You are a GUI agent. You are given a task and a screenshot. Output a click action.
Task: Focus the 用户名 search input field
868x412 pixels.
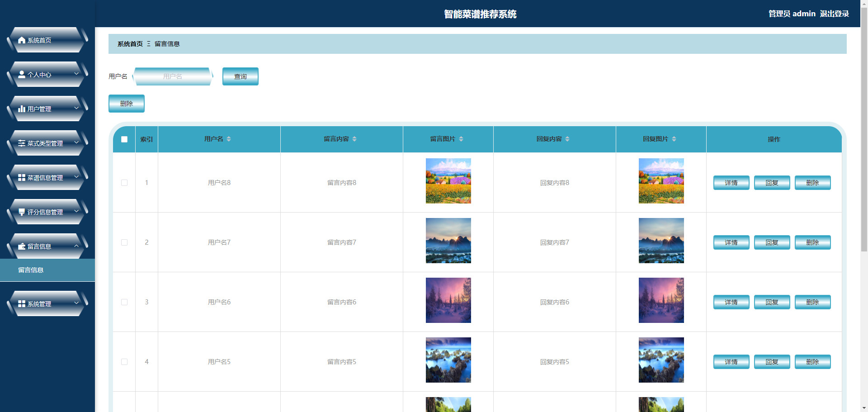coord(173,76)
